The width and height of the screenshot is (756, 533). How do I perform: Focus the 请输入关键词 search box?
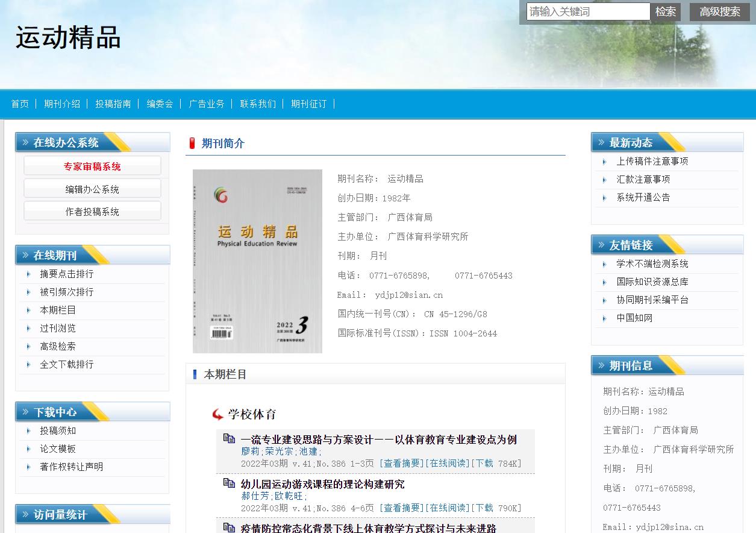coord(588,11)
